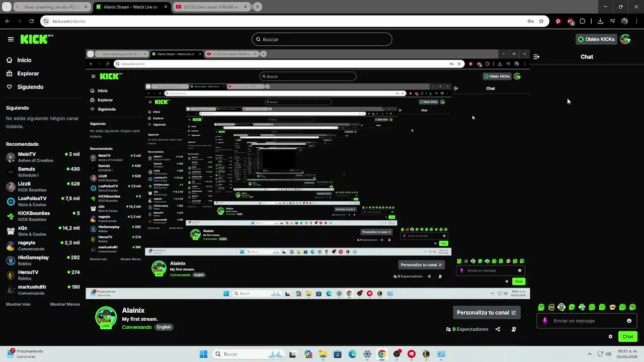
Task: Open chat settings gear icon
Action: pyautogui.click(x=610, y=337)
